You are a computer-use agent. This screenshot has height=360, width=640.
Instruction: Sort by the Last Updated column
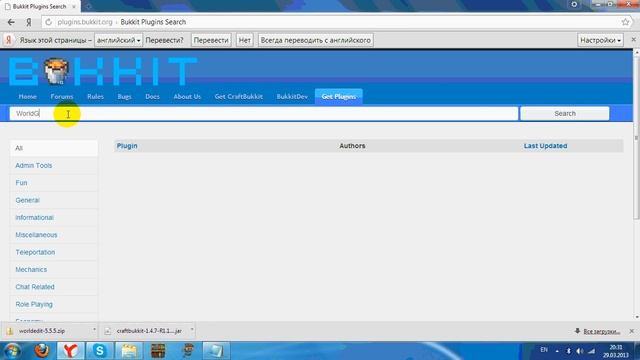(x=545, y=146)
